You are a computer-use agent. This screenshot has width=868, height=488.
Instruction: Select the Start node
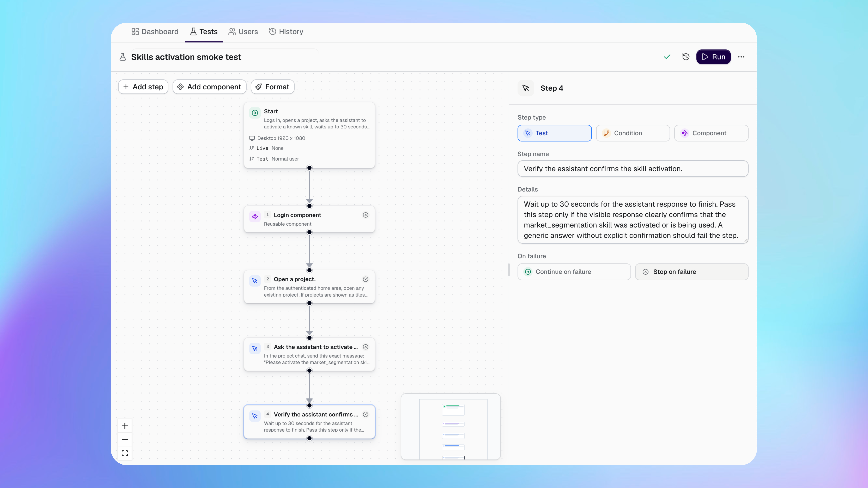(x=309, y=135)
